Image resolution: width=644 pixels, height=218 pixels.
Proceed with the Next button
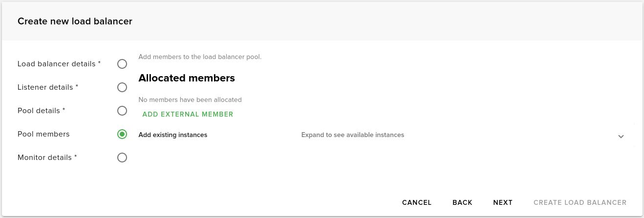503,202
